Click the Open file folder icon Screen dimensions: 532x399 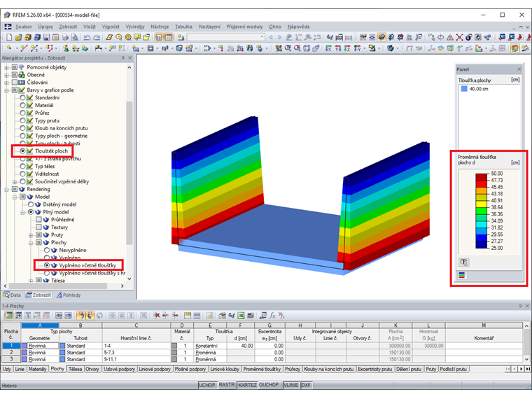pyautogui.click(x=19, y=37)
